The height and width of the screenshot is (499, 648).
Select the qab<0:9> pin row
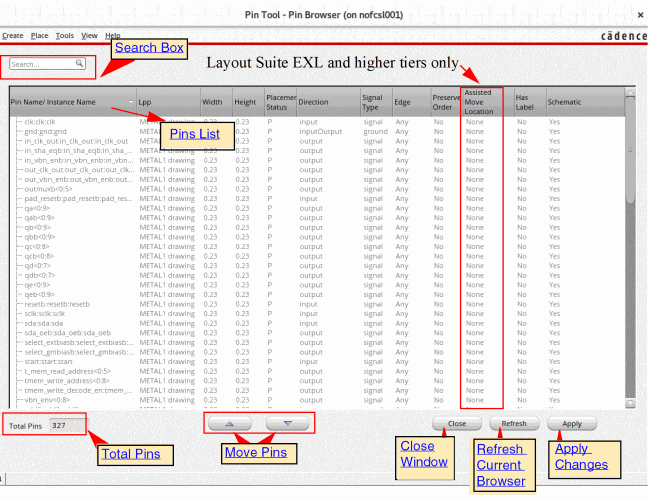(x=317, y=218)
